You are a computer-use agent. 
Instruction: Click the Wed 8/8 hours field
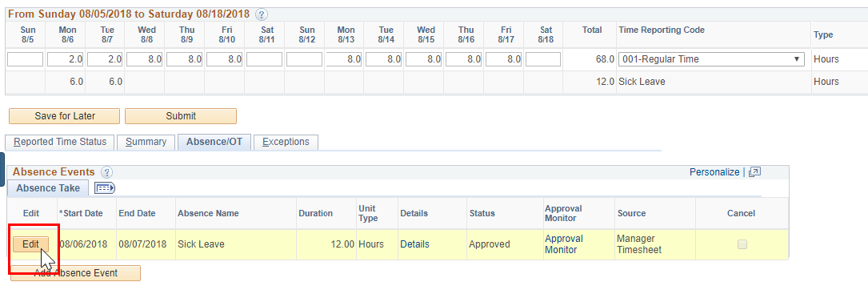click(145, 58)
